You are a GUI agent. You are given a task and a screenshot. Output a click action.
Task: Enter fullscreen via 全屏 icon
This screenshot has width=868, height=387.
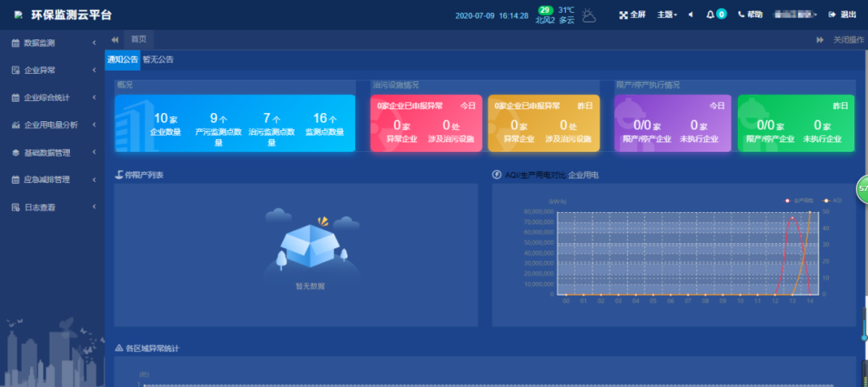[x=624, y=14]
